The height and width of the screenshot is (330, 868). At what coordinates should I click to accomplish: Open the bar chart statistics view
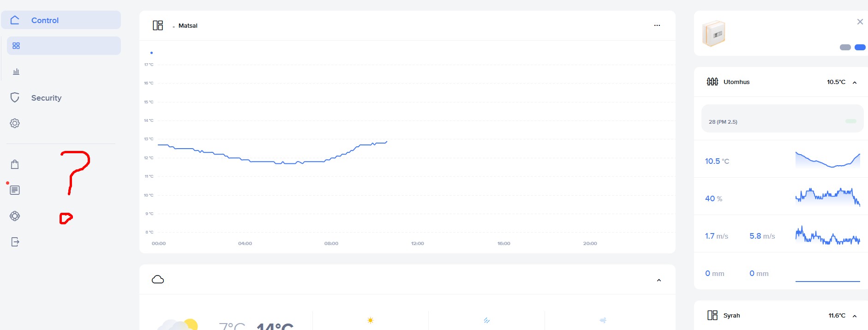tap(16, 72)
